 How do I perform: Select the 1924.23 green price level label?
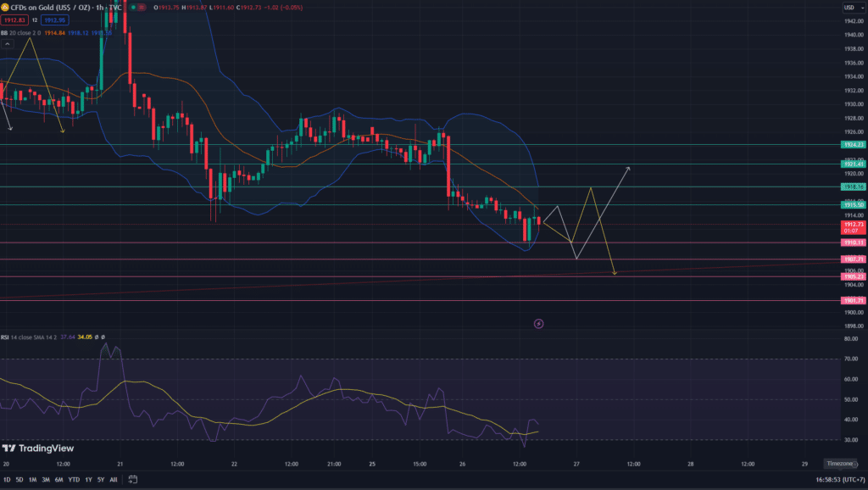tap(853, 144)
